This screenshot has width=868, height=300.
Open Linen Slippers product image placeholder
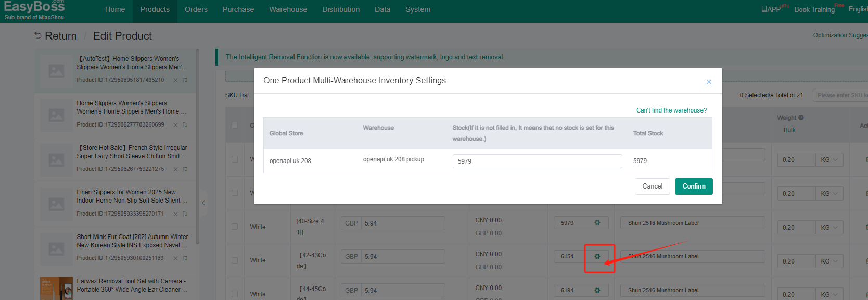[x=56, y=204]
